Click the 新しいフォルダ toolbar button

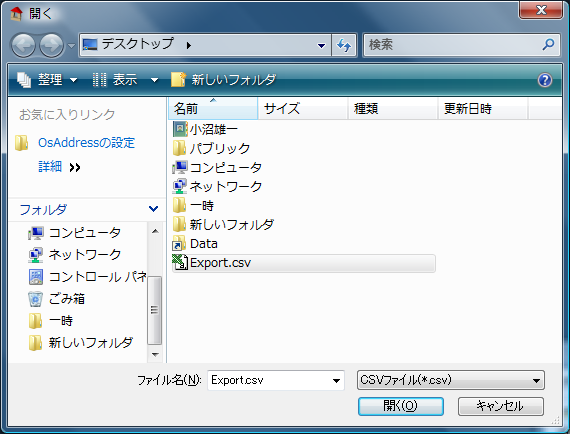[224, 80]
